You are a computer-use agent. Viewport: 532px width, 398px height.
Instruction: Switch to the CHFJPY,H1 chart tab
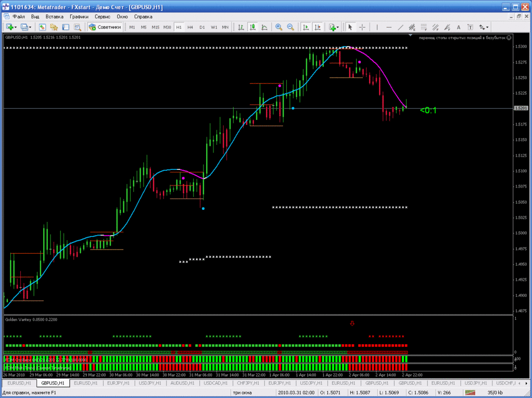248,383
